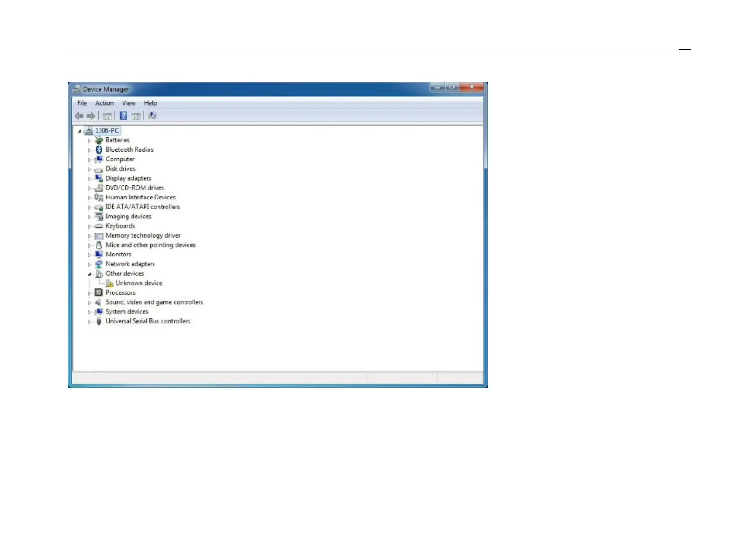Image resolution: width=756 pixels, height=535 pixels.
Task: Click the Processors category icon
Action: pyautogui.click(x=99, y=292)
